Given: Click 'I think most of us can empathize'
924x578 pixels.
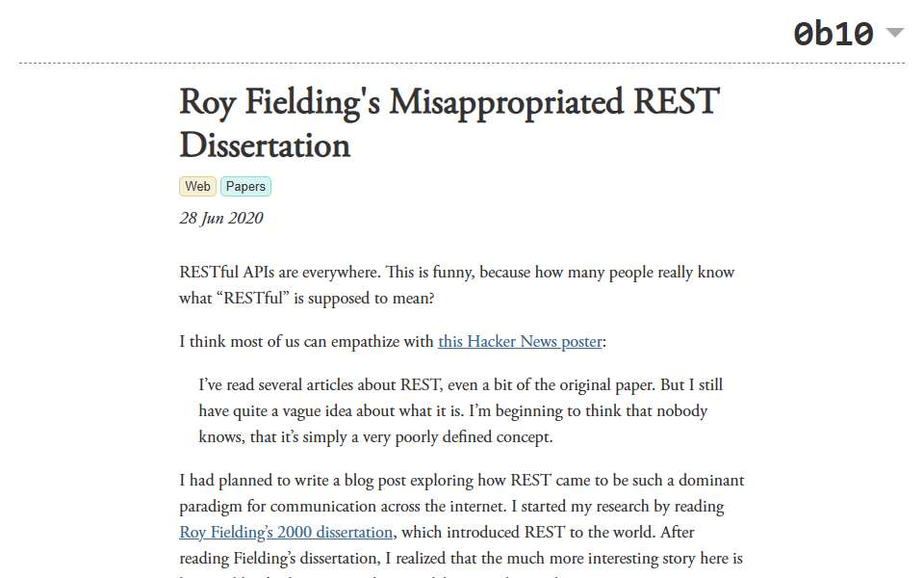Looking at the screenshot, I should tap(306, 341).
